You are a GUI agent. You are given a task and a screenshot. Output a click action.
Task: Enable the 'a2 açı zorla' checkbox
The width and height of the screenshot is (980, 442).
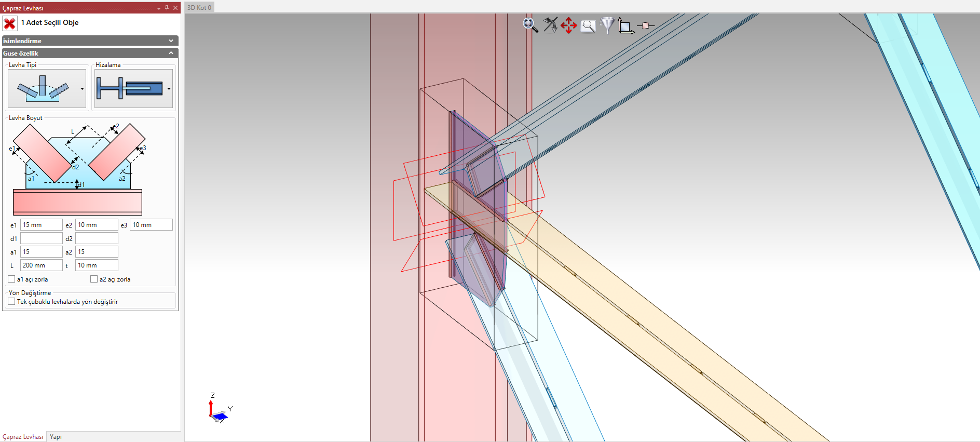(94, 279)
